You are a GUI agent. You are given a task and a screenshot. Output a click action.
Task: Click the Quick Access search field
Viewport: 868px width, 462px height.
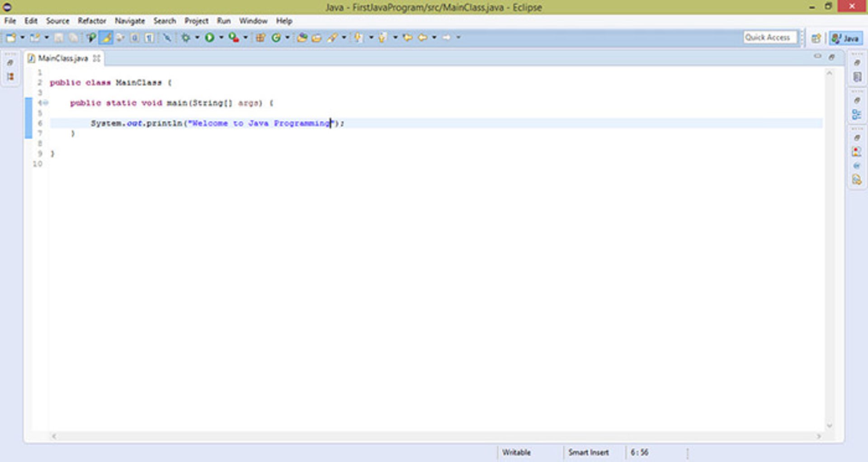click(x=769, y=37)
